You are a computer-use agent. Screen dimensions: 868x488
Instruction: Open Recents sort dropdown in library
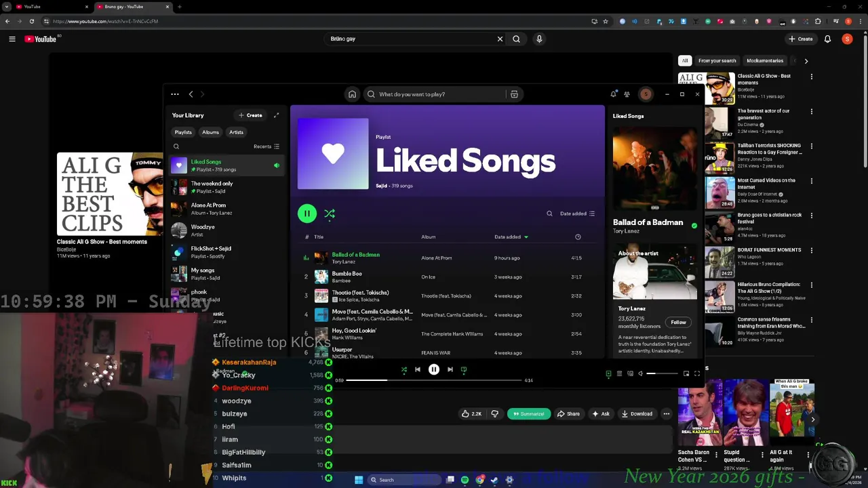(267, 146)
